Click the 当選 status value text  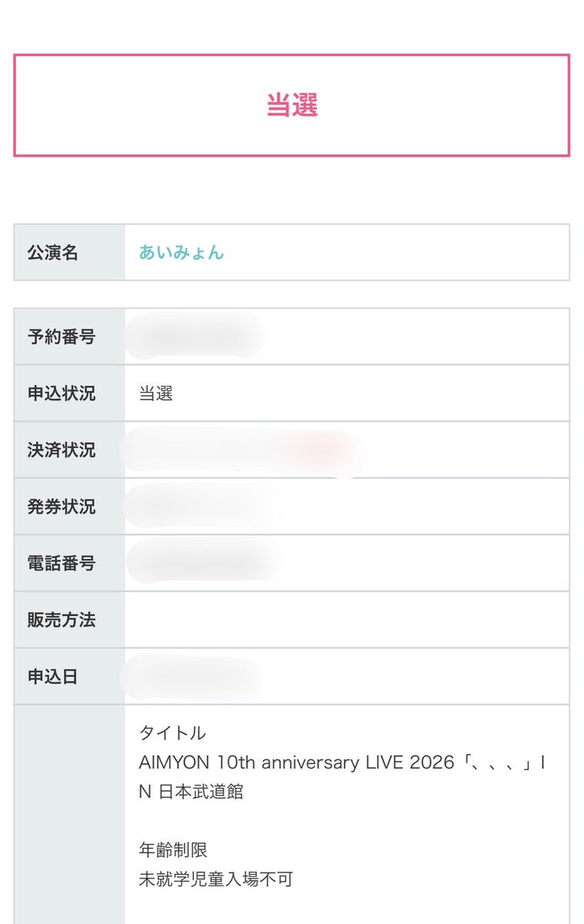click(x=156, y=393)
